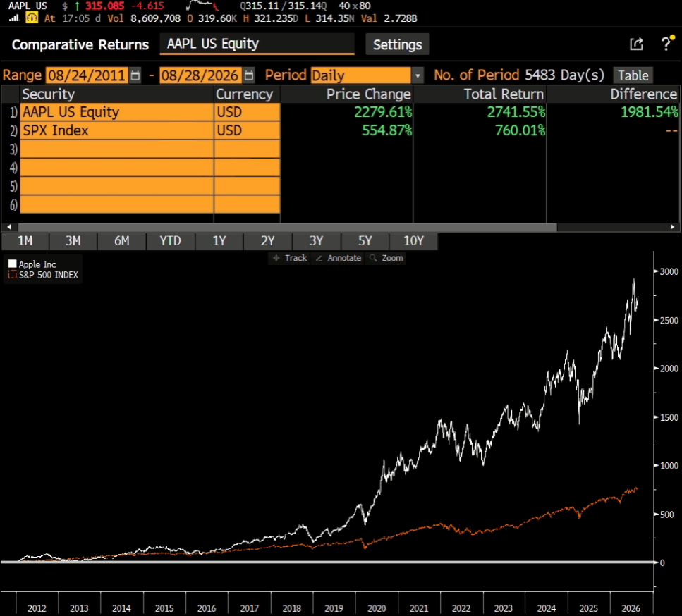682x616 pixels.
Task: Select the 6M range tab
Action: pos(122,241)
